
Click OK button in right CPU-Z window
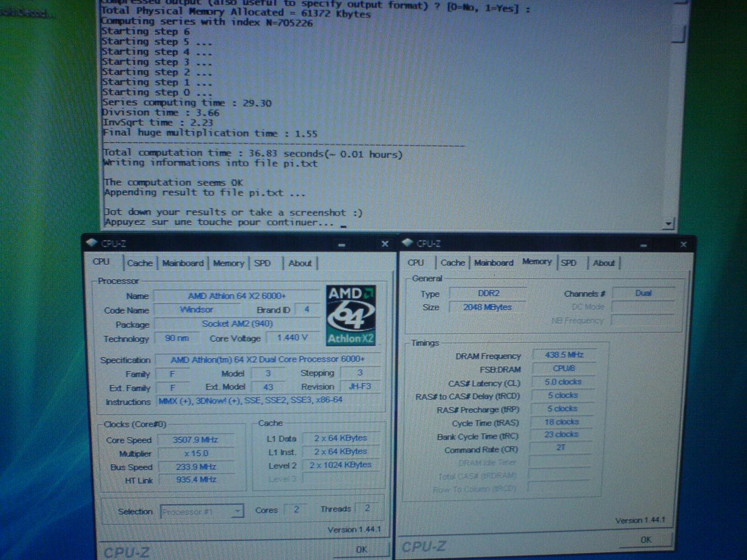point(645,540)
